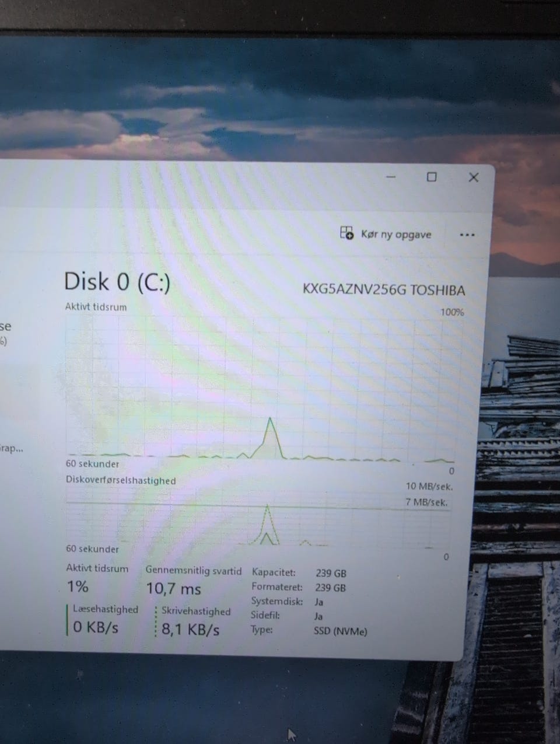Click the 100% graph scale label
The height and width of the screenshot is (744, 560).
(452, 312)
